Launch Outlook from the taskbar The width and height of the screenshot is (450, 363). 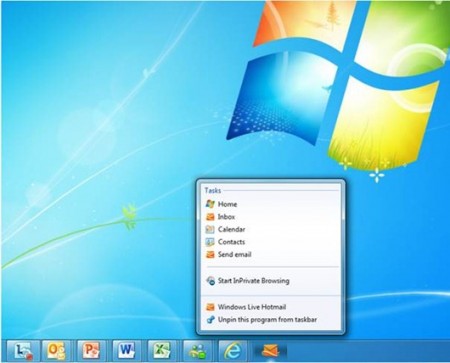click(x=57, y=351)
